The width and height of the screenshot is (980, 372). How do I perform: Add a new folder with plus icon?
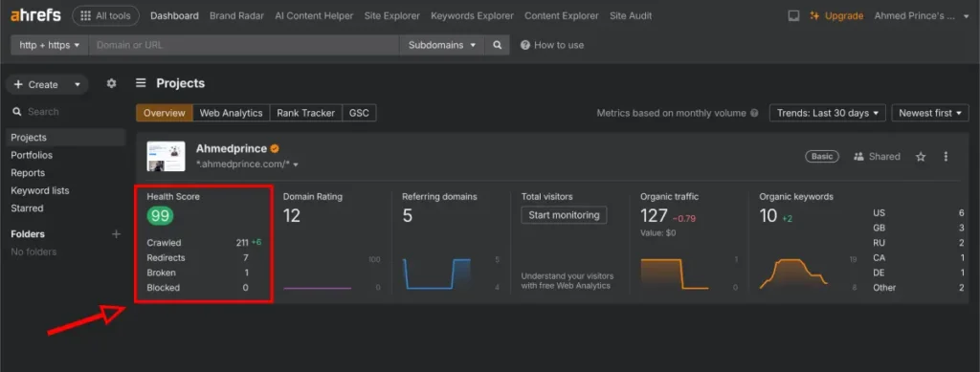(x=116, y=234)
